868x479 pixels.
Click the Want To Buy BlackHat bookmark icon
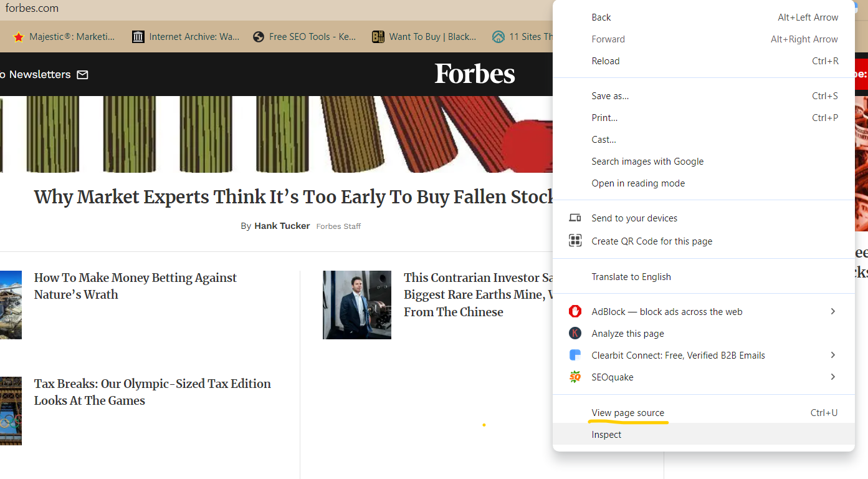pos(378,37)
